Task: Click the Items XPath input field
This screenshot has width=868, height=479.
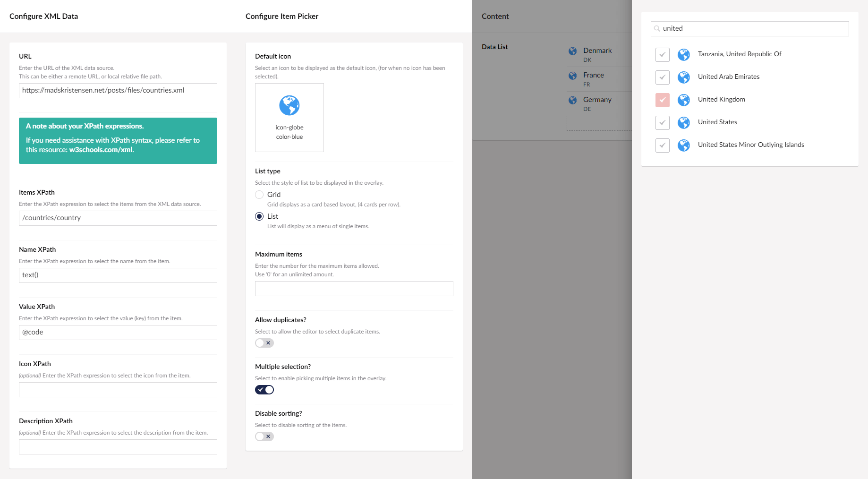Action: pyautogui.click(x=118, y=218)
